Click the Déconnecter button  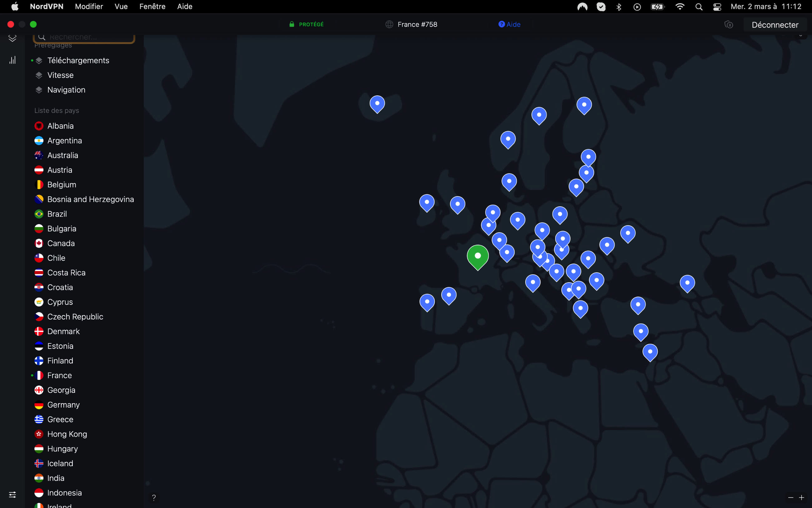[x=775, y=24]
